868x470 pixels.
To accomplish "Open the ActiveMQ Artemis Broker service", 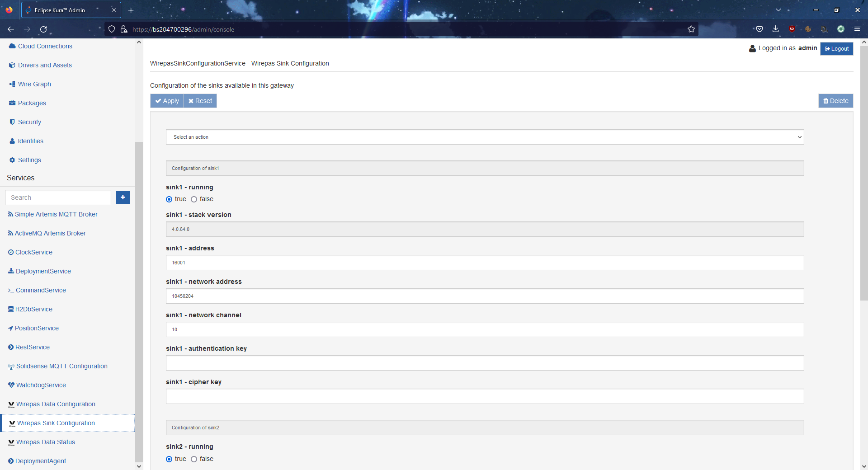I will point(50,233).
